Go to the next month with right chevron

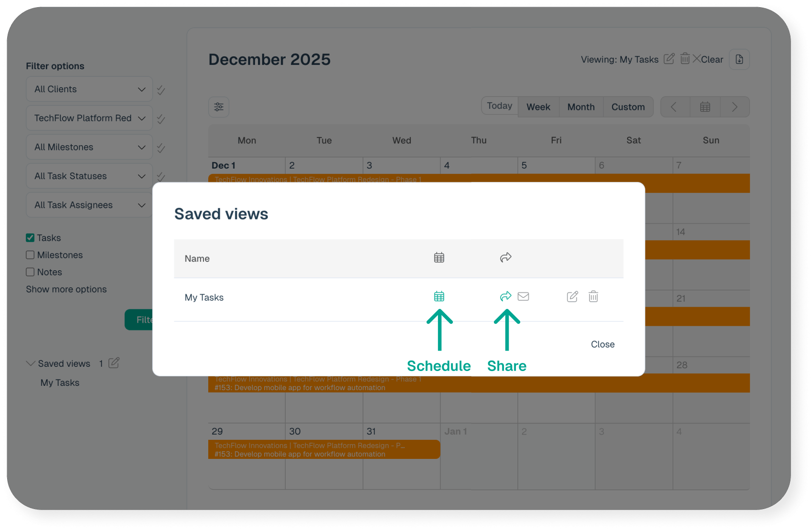(735, 107)
